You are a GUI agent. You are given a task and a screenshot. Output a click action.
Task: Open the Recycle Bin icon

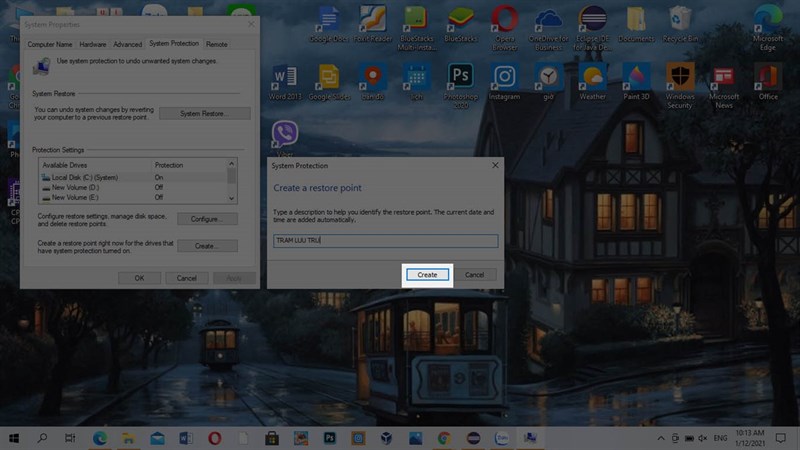[x=680, y=24]
